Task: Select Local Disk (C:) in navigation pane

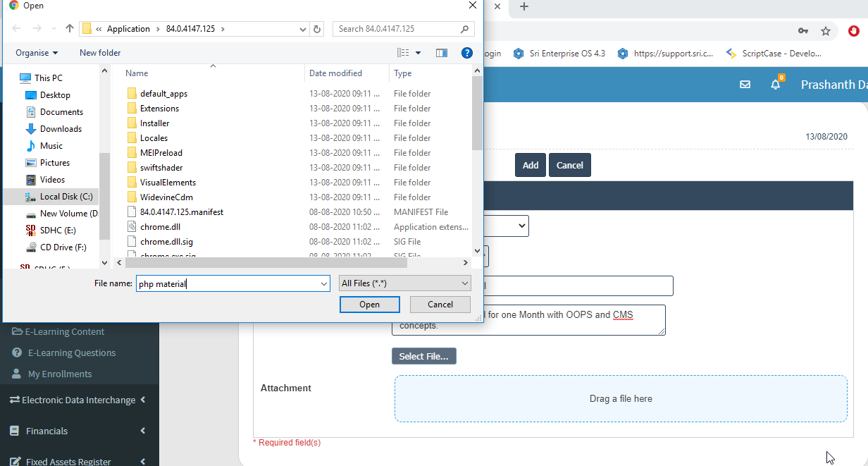Action: click(x=66, y=197)
